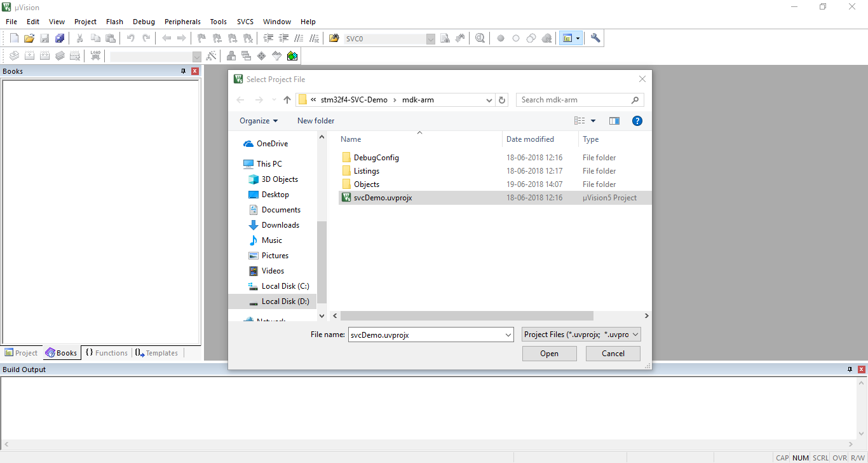Select Local Disk (C:) in navigation
The height and width of the screenshot is (463, 868).
click(279, 286)
